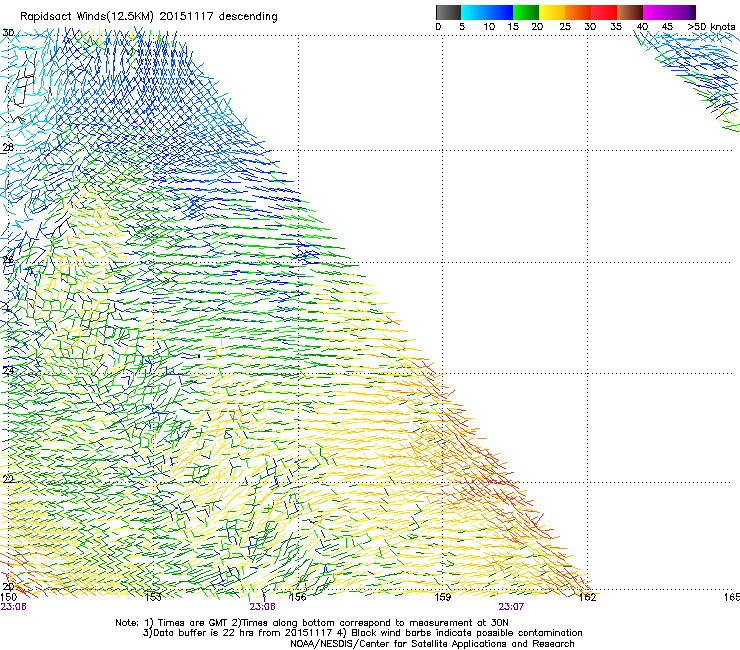Click the longitude label "165"
The width and height of the screenshot is (740, 650).
(x=732, y=597)
